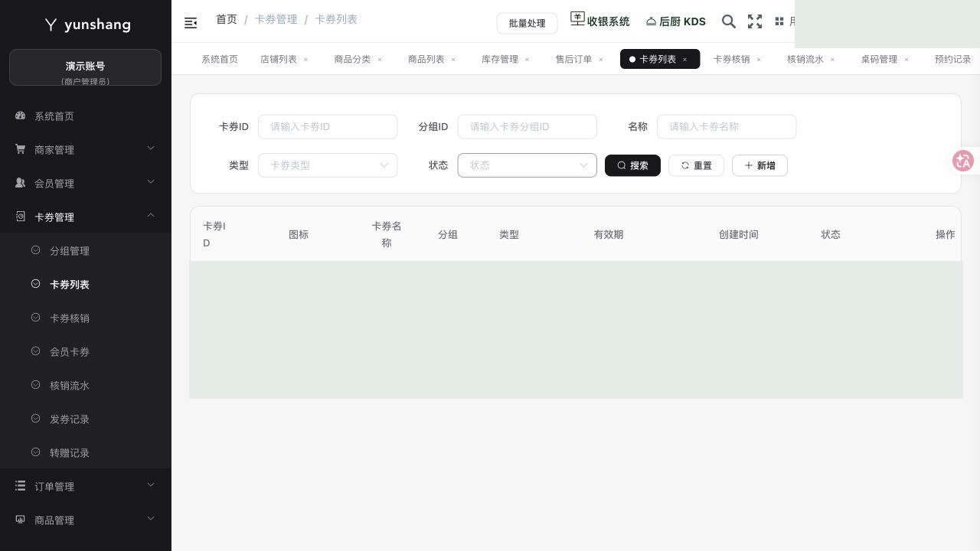
Task: Focus the 分组ID input field
Action: (x=527, y=126)
